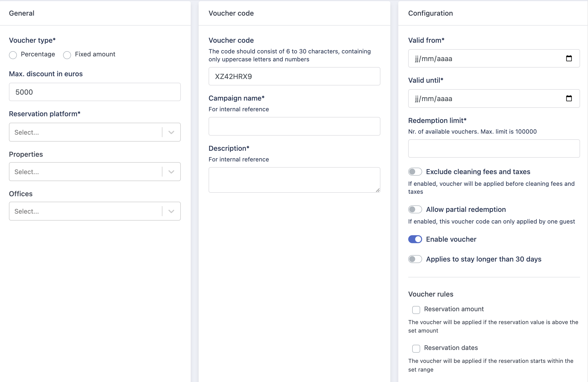588x382 pixels.
Task: Open the Valid from calendar picker icon
Action: click(x=569, y=58)
